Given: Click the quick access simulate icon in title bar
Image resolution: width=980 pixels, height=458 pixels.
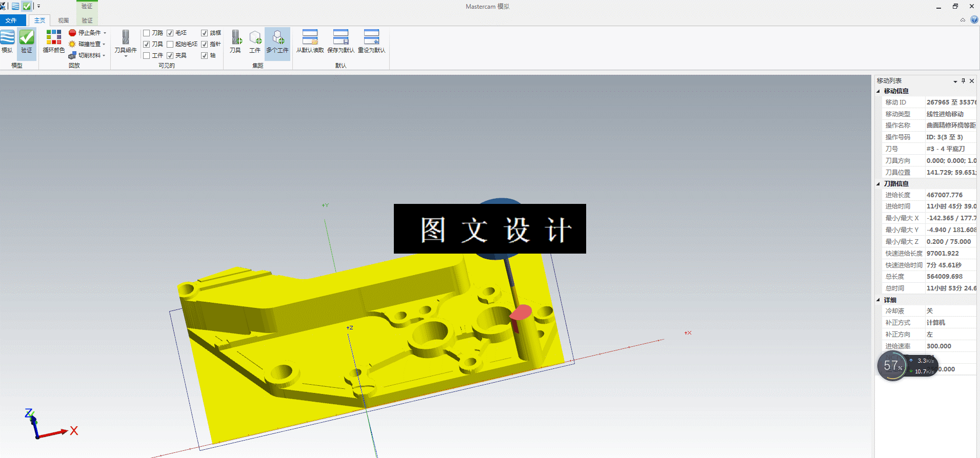Looking at the screenshot, I should [x=15, y=6].
